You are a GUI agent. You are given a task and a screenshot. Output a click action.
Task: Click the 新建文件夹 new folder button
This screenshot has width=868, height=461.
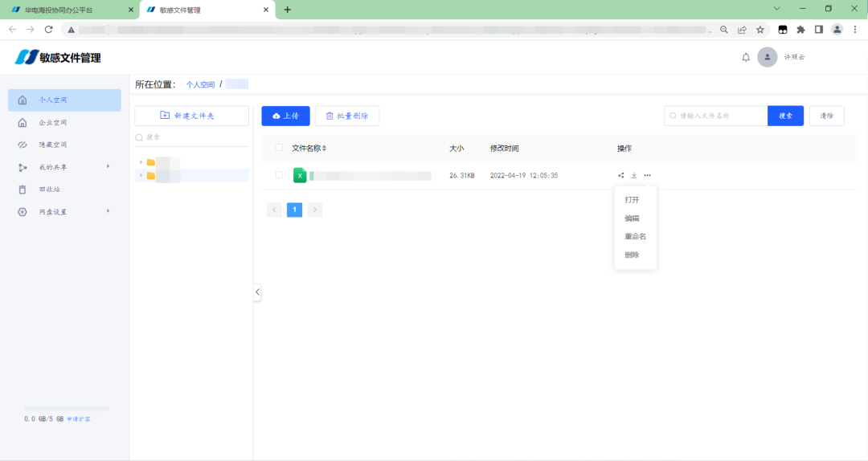(191, 116)
